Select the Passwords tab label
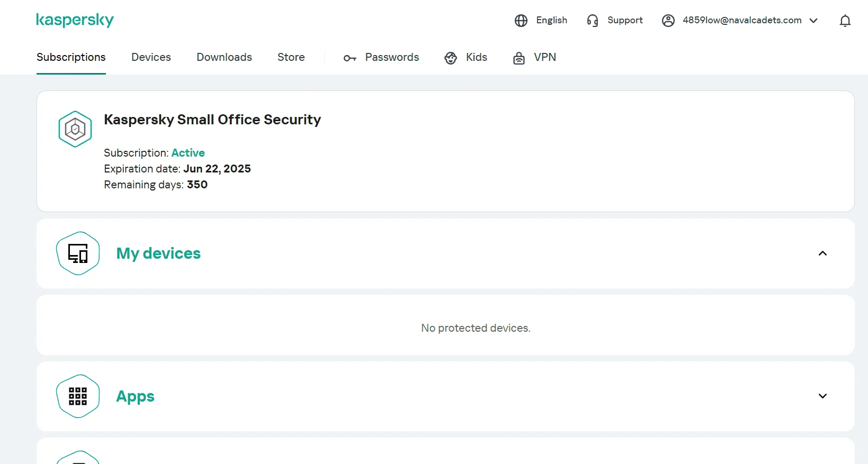The width and height of the screenshot is (868, 464). coord(392,57)
